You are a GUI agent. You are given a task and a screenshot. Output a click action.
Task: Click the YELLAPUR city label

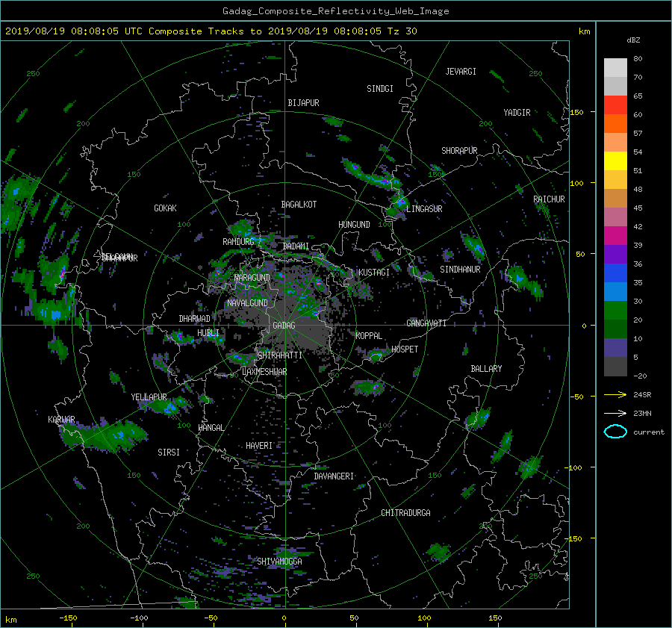tap(149, 397)
